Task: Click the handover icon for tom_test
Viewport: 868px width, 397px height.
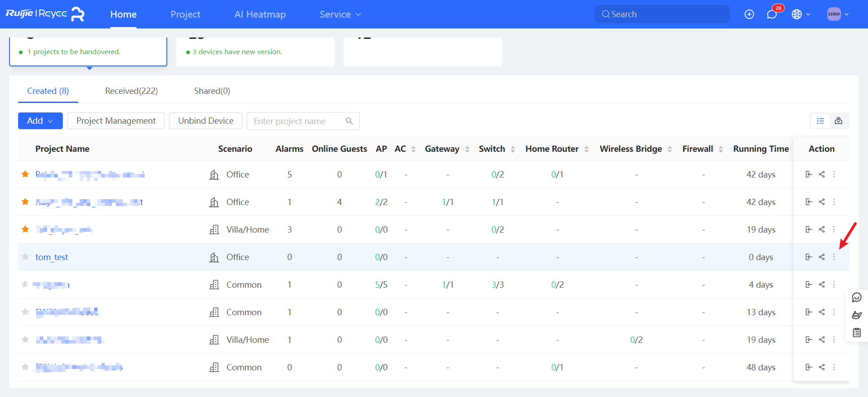Action: (x=809, y=257)
